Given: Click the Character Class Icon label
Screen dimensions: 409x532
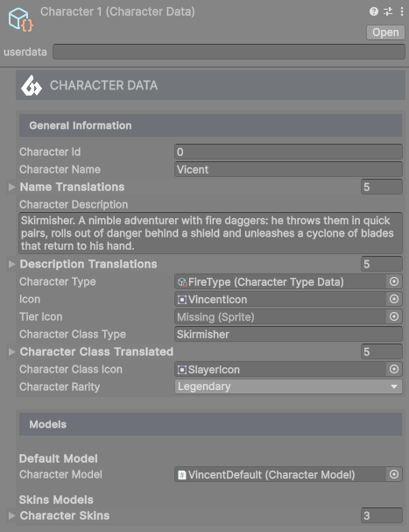Looking at the screenshot, I should pyautogui.click(x=71, y=369).
